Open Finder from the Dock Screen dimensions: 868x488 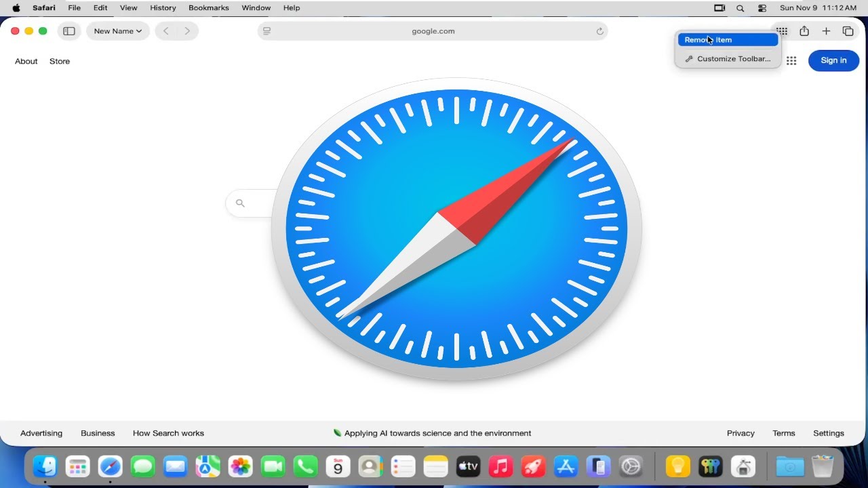click(45, 466)
